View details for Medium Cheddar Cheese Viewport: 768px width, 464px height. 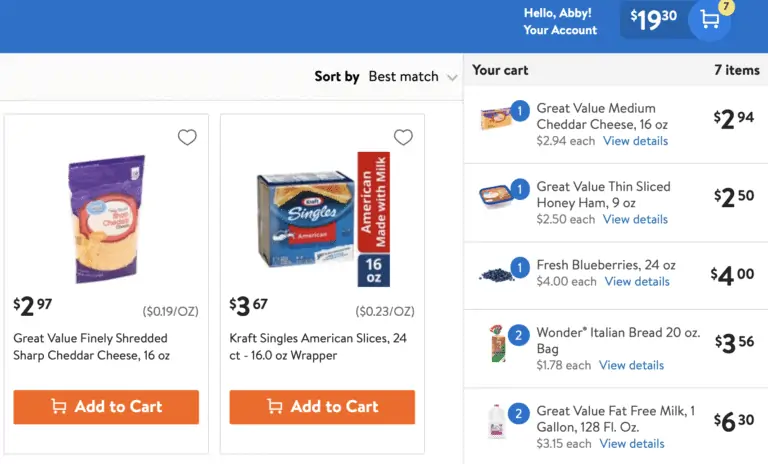click(x=635, y=141)
